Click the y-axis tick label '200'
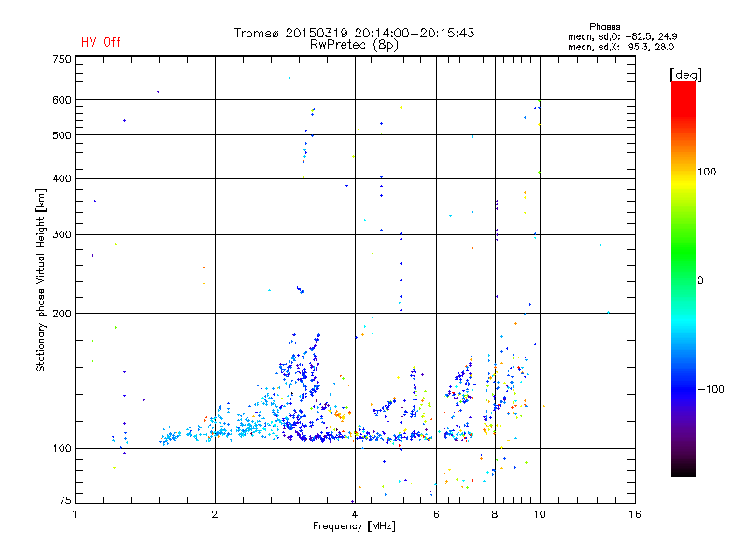747x560 pixels. click(x=62, y=314)
